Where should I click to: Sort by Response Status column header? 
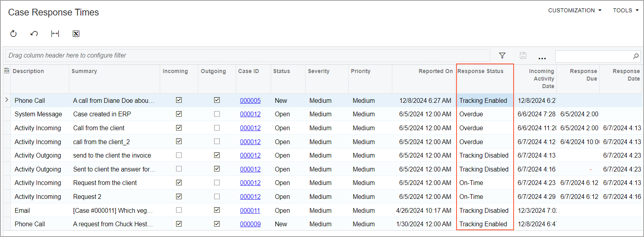pos(480,71)
